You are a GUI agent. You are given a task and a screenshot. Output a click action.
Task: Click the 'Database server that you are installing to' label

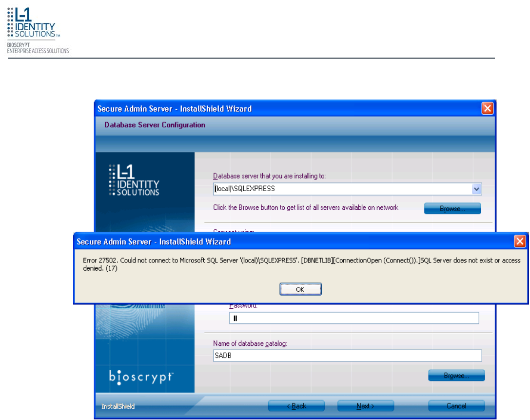click(270, 176)
